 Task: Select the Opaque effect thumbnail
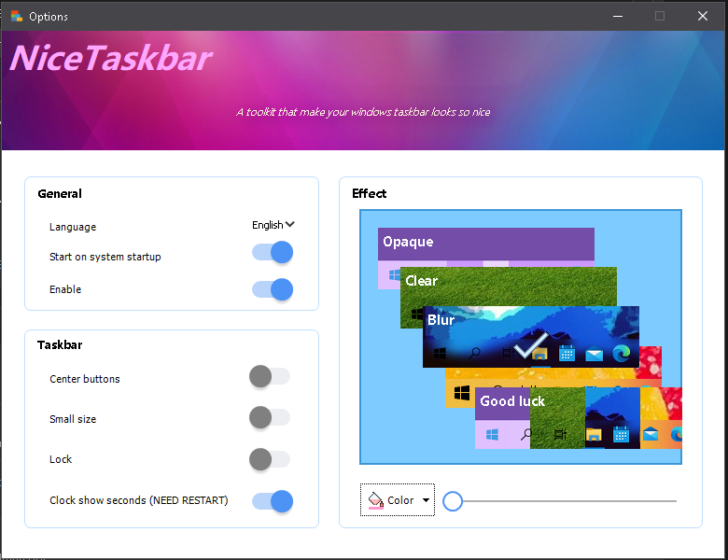(x=485, y=247)
